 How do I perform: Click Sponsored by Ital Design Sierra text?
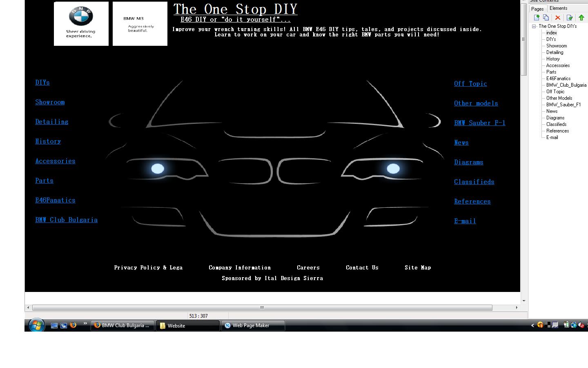(x=272, y=278)
